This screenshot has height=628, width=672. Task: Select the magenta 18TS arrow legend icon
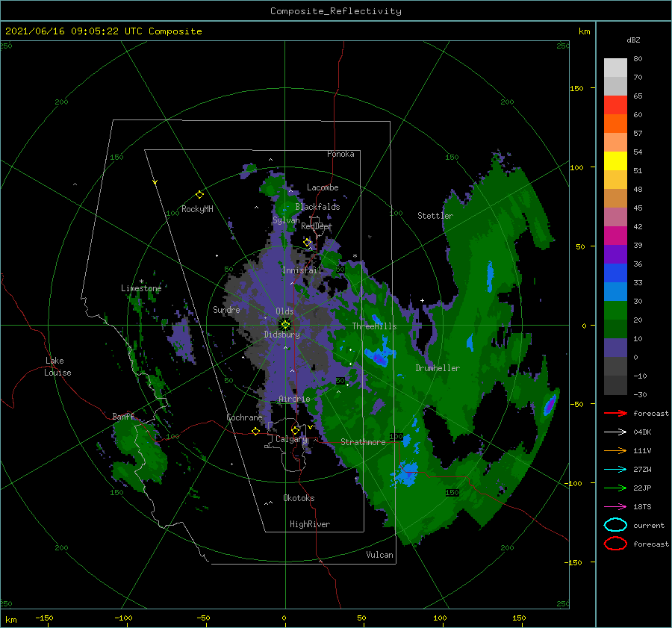tap(615, 507)
